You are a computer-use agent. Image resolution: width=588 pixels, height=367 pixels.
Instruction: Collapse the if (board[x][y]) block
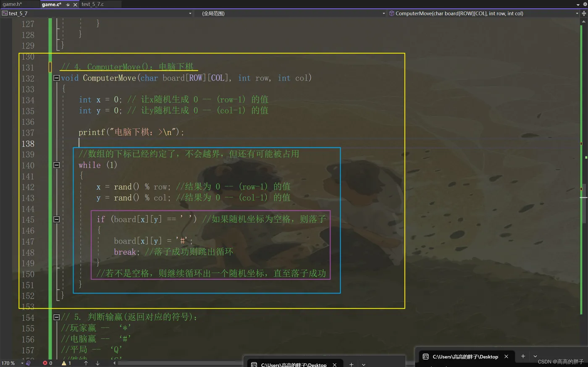[x=56, y=219]
